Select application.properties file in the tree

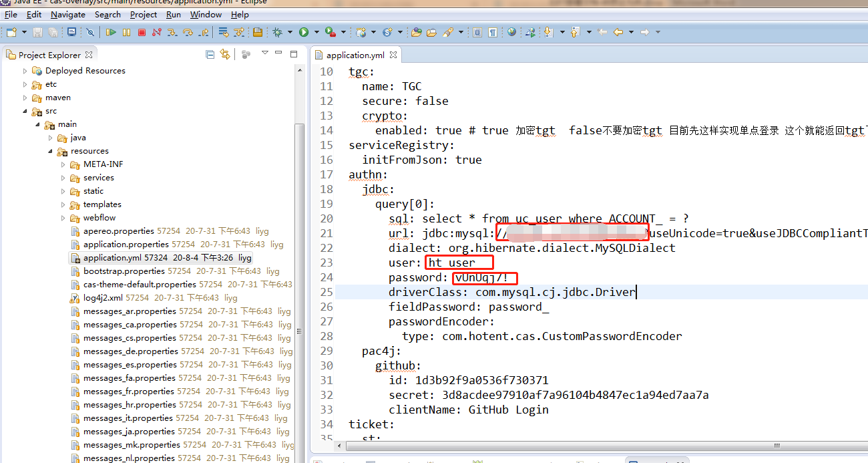pyautogui.click(x=126, y=245)
